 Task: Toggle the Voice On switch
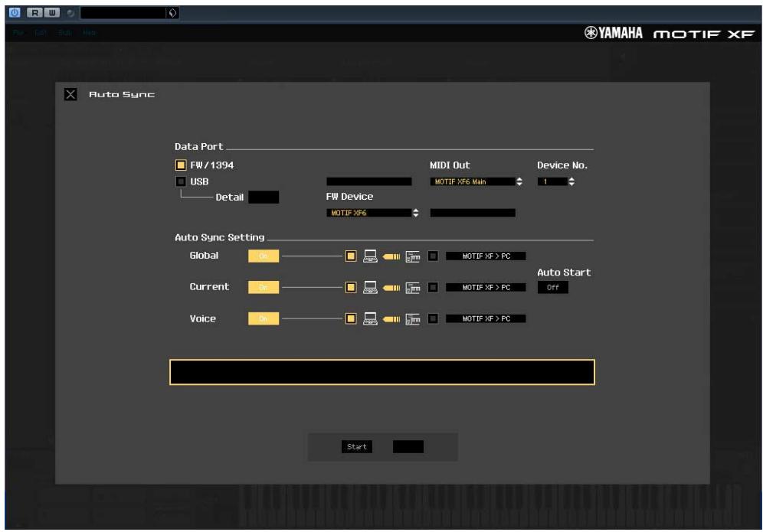pyautogui.click(x=264, y=319)
